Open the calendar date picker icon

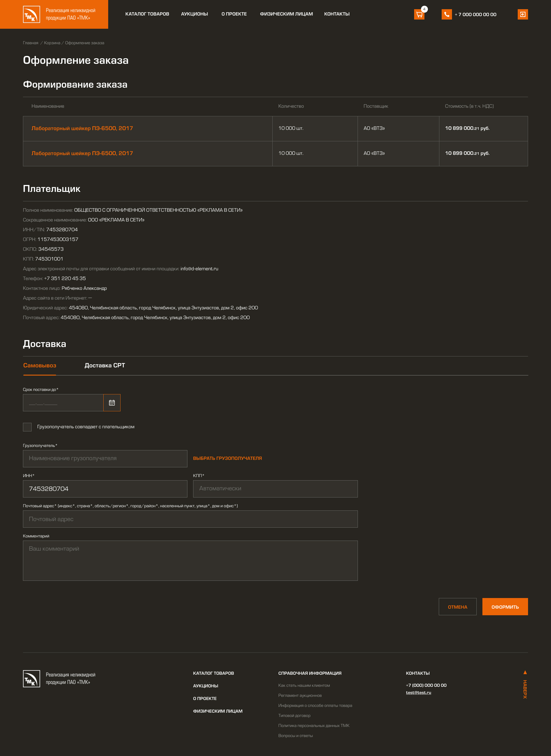(112, 403)
